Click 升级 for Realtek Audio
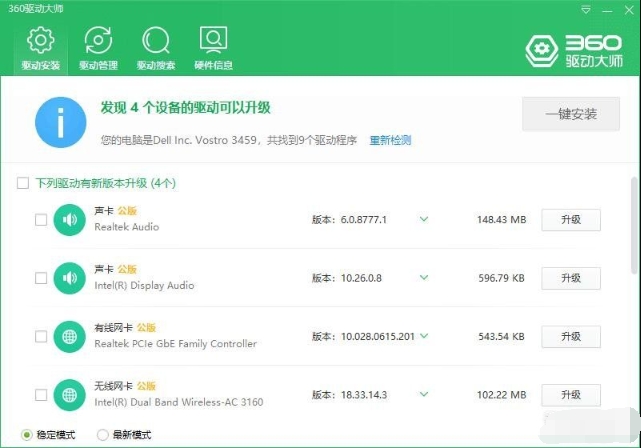 point(571,220)
